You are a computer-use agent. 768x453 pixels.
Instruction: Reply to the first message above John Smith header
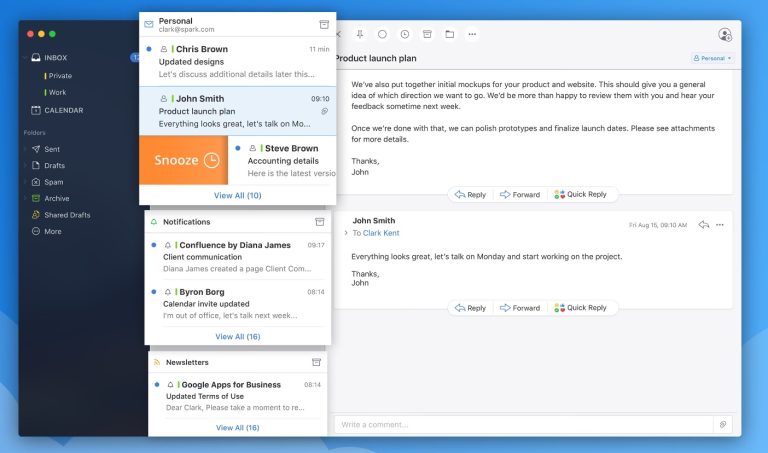[x=470, y=194]
